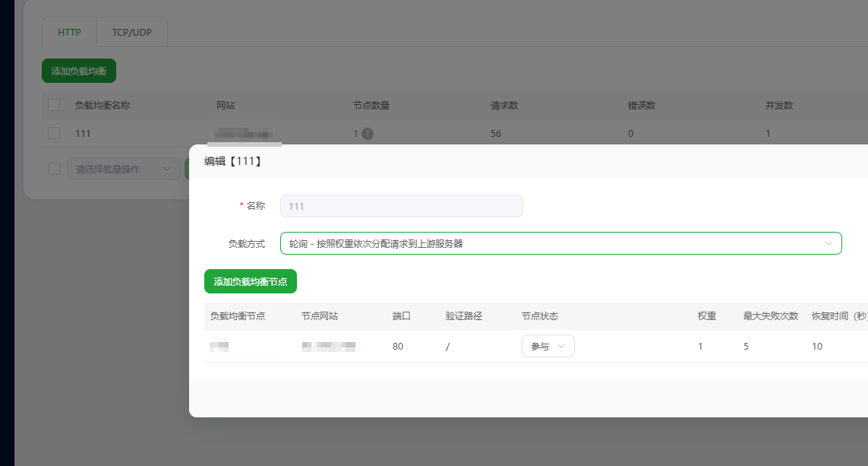Click the port value 80
This screenshot has width=868, height=466.
click(397, 347)
